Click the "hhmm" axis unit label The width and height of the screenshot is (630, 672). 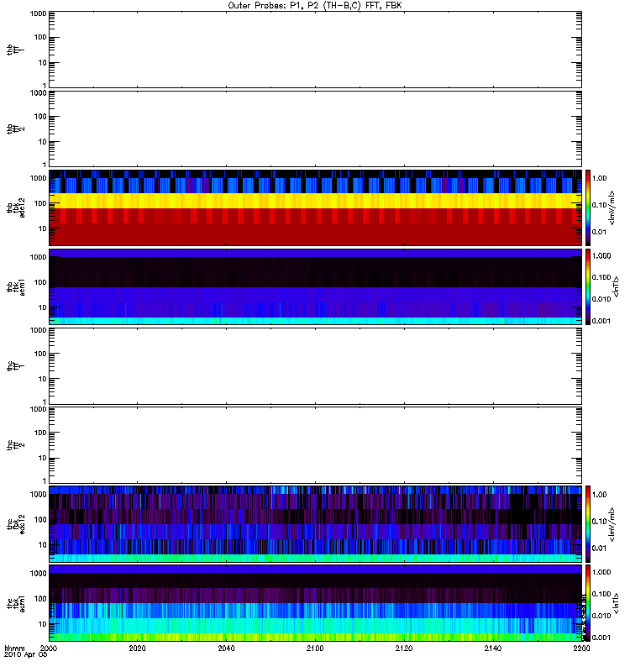point(14,648)
